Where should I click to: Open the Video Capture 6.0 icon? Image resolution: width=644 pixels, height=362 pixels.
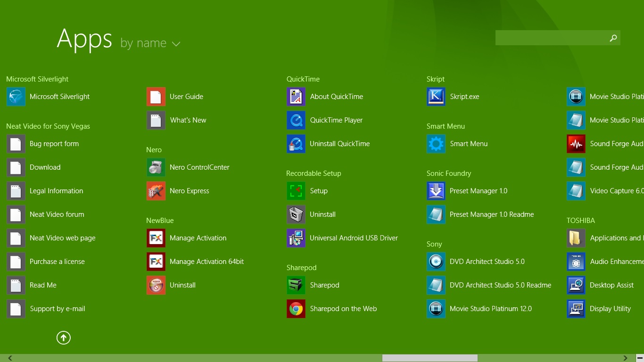tap(576, 191)
